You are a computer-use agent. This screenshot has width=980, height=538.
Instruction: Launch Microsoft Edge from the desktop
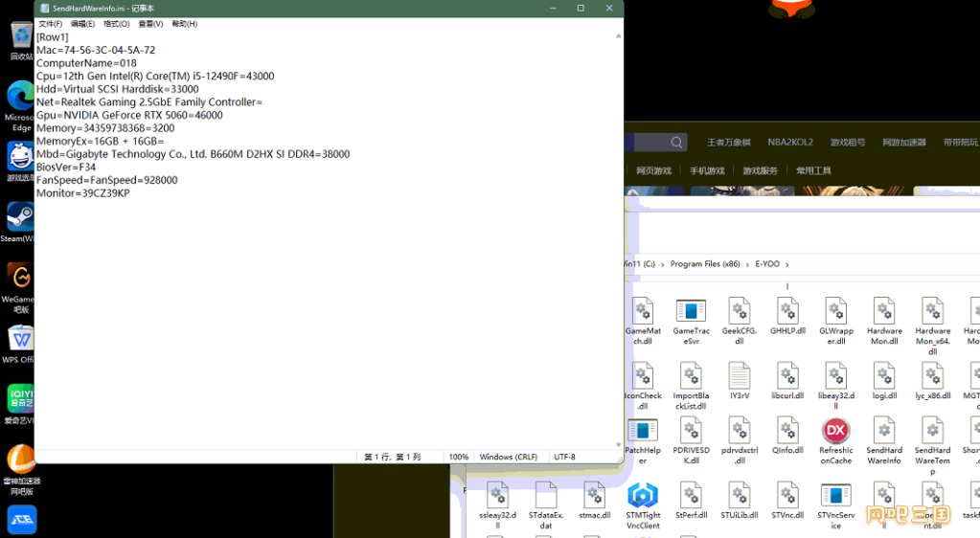(21, 105)
